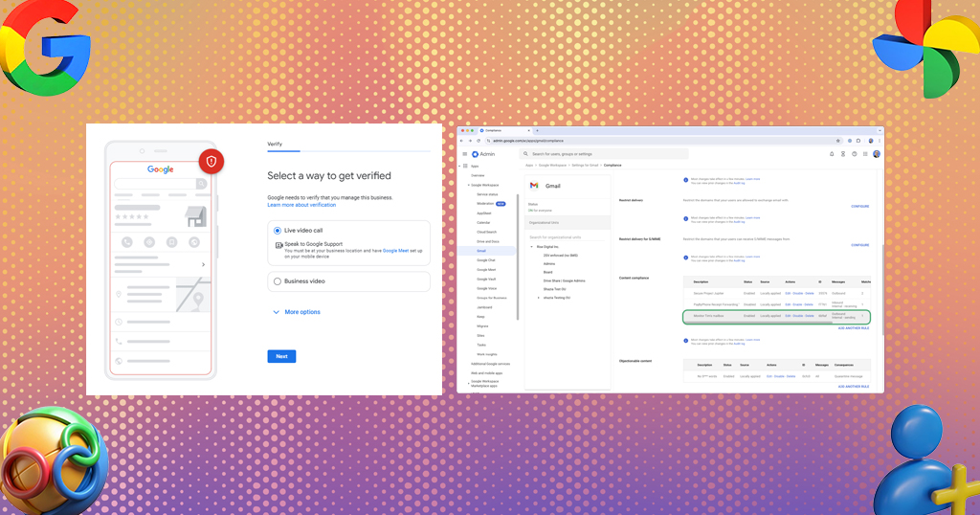Click CONFIGURE for Restrict delivery for S/MIME

(x=860, y=245)
